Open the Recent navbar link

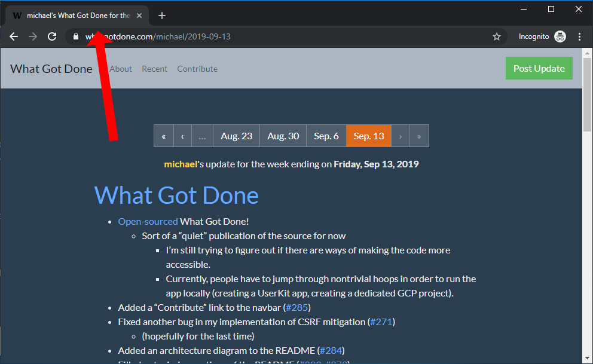[x=154, y=69]
